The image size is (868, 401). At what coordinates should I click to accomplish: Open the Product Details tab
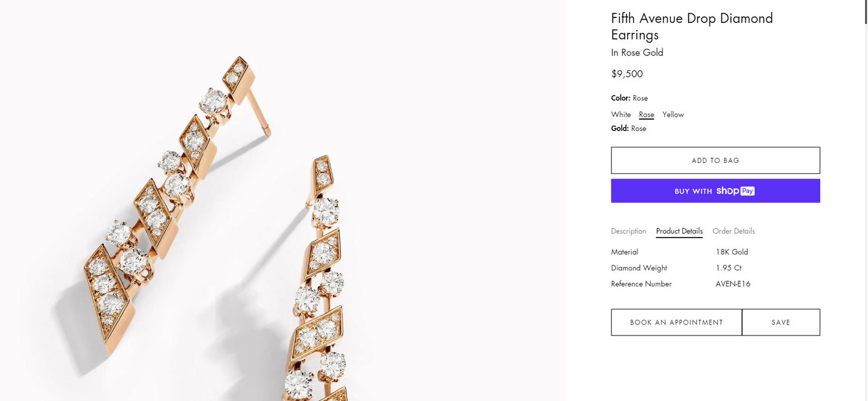[679, 231]
